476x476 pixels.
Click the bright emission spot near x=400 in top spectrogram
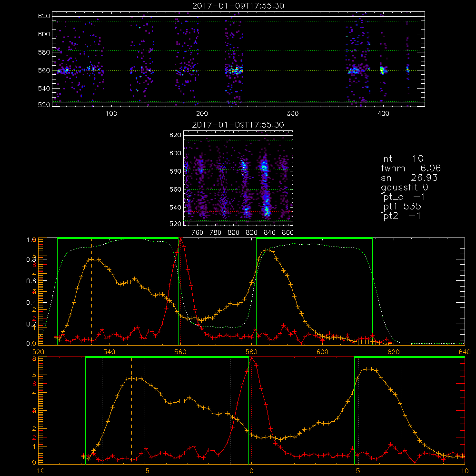click(x=382, y=70)
